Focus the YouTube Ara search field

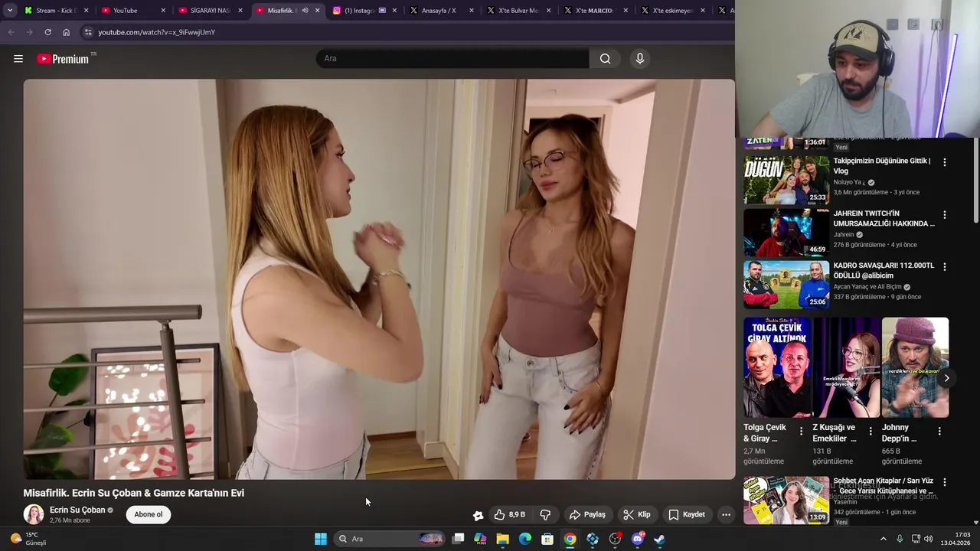point(452,59)
